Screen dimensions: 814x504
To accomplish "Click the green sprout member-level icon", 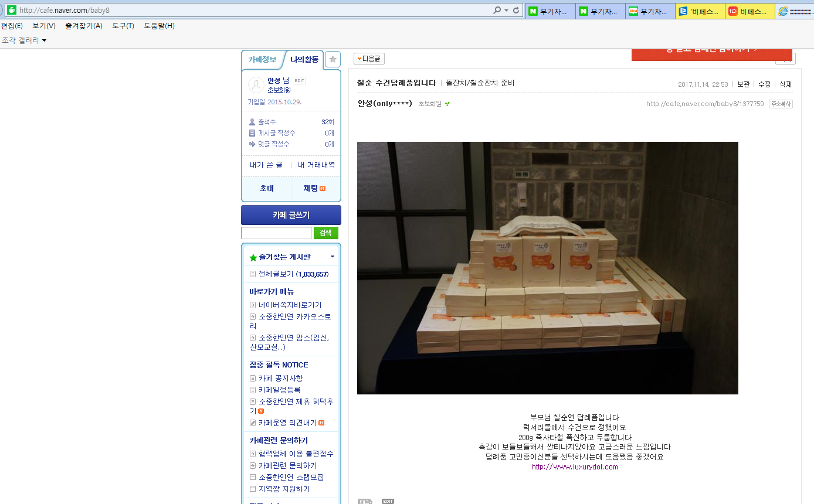I will pos(447,104).
